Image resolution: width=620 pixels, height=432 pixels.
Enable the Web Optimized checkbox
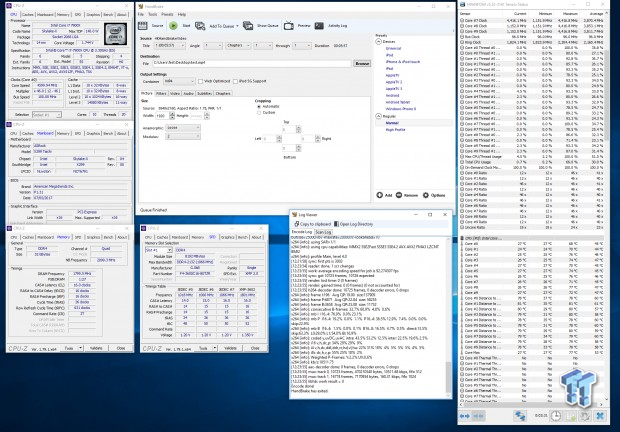tap(200, 81)
